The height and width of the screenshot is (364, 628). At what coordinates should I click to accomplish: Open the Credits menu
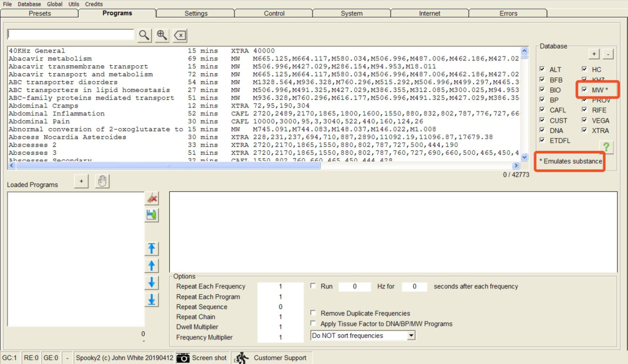click(x=94, y=4)
